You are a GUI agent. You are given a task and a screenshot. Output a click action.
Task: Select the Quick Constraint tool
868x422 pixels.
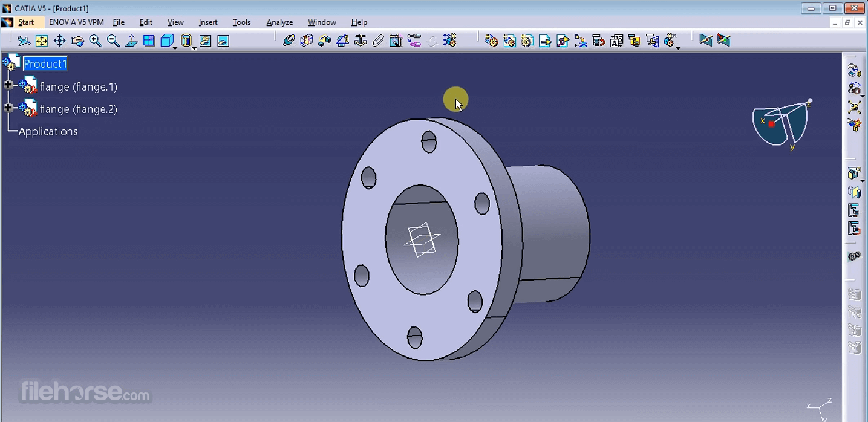396,41
